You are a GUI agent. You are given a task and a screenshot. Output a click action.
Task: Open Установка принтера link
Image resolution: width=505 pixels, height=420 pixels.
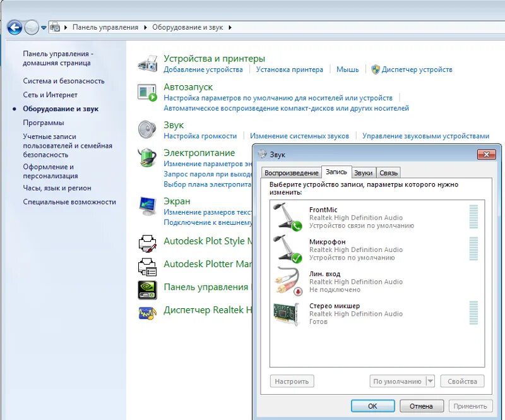click(290, 69)
